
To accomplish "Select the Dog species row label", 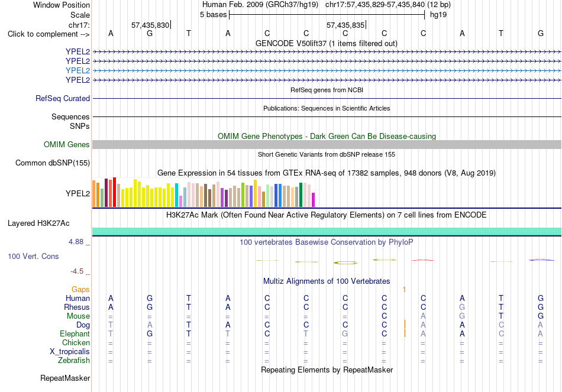I will pos(83,325).
